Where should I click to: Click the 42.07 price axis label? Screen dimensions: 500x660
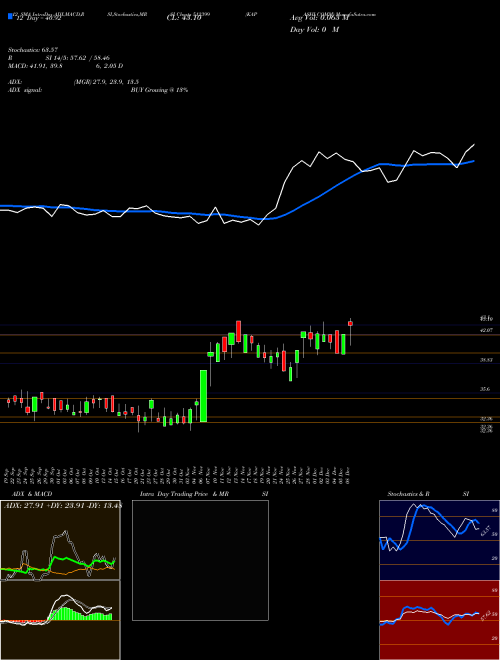pos(486,331)
